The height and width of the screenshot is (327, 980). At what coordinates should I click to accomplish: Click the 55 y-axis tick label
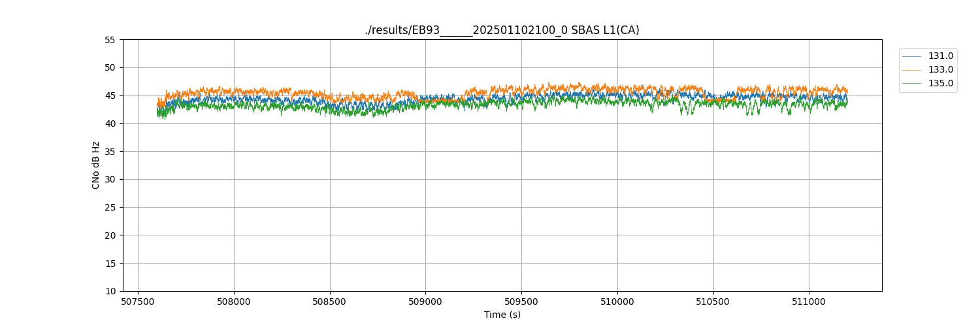pyautogui.click(x=110, y=40)
